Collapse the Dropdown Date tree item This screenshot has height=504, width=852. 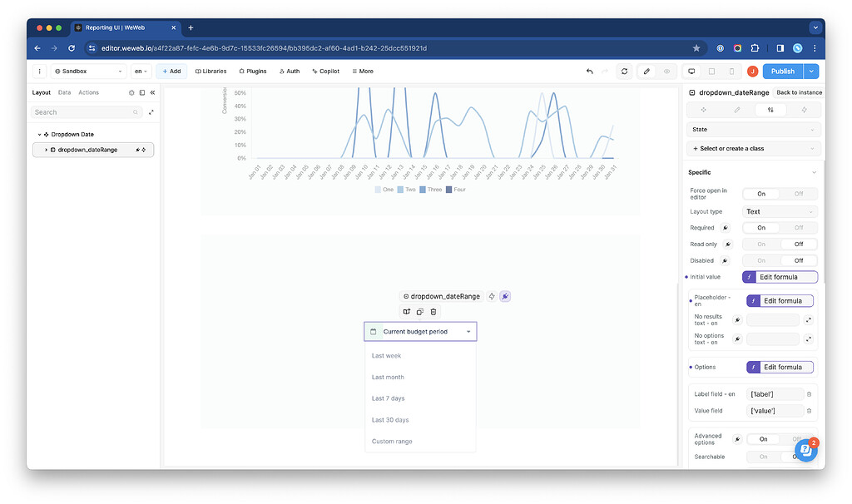coord(39,134)
